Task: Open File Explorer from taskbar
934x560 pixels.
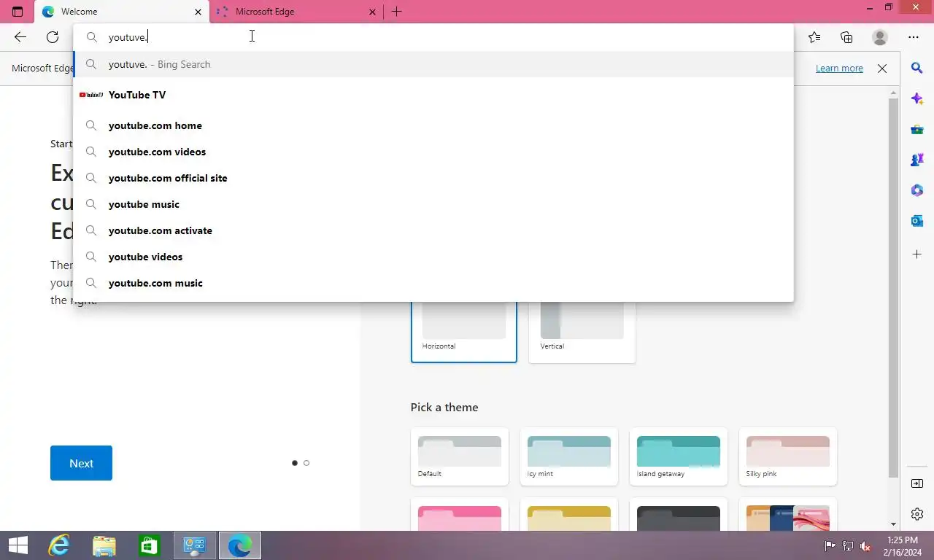Action: pos(104,545)
